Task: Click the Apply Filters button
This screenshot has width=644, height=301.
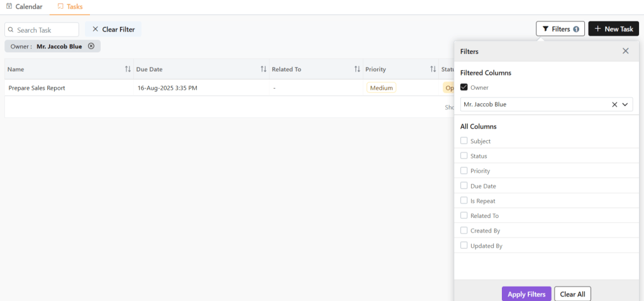Action: [x=526, y=294]
